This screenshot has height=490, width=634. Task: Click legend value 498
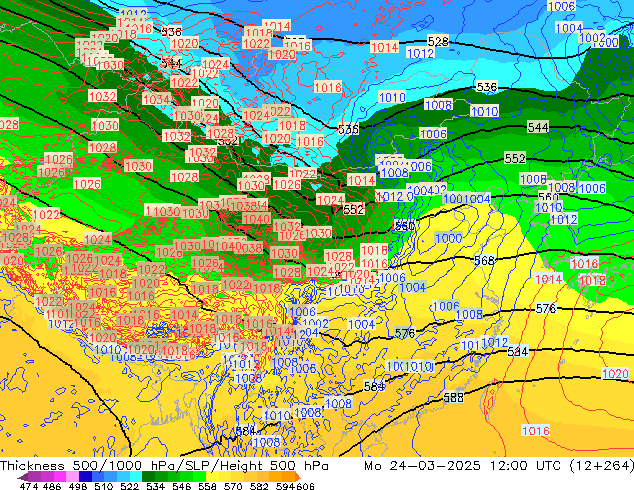pyautogui.click(x=78, y=486)
